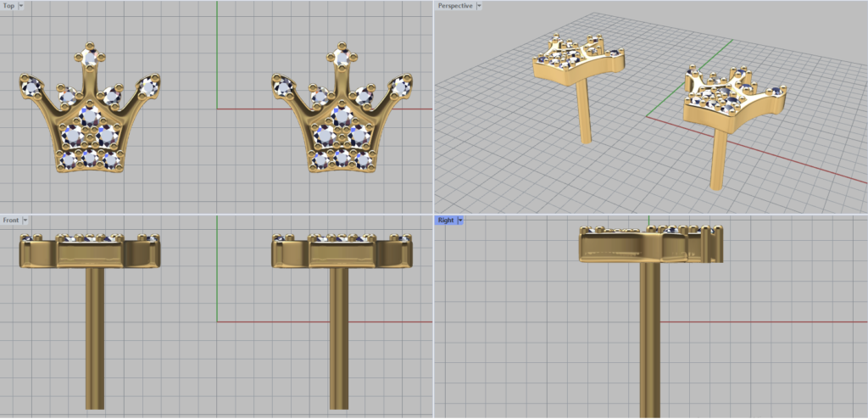The image size is (868, 419).
Task: Open the Top viewport dropdown arrow
Action: [21, 6]
